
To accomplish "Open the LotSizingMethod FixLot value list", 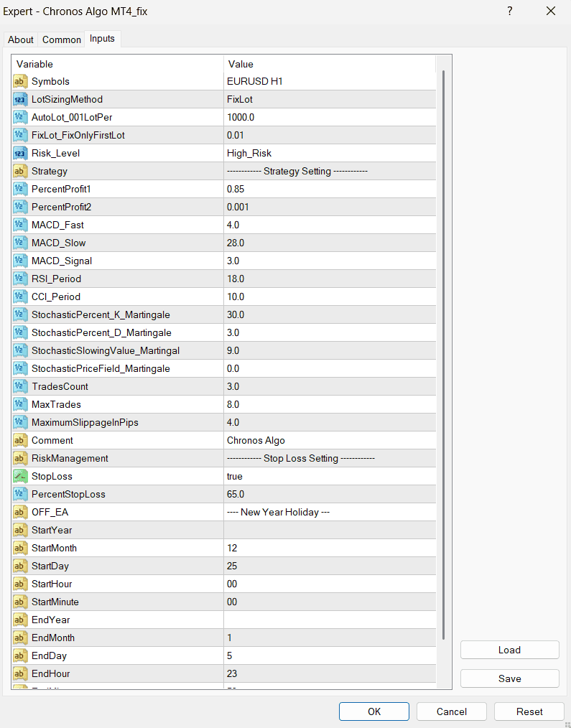I will pyautogui.click(x=329, y=99).
